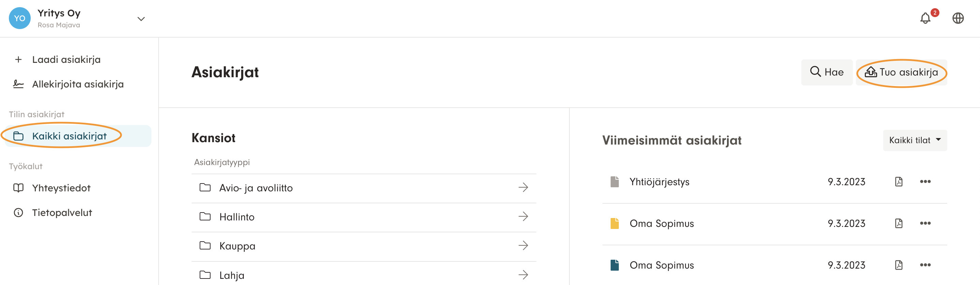Go to Yhteystiedot in the sidebar
The width and height of the screenshot is (980, 285).
[61, 188]
